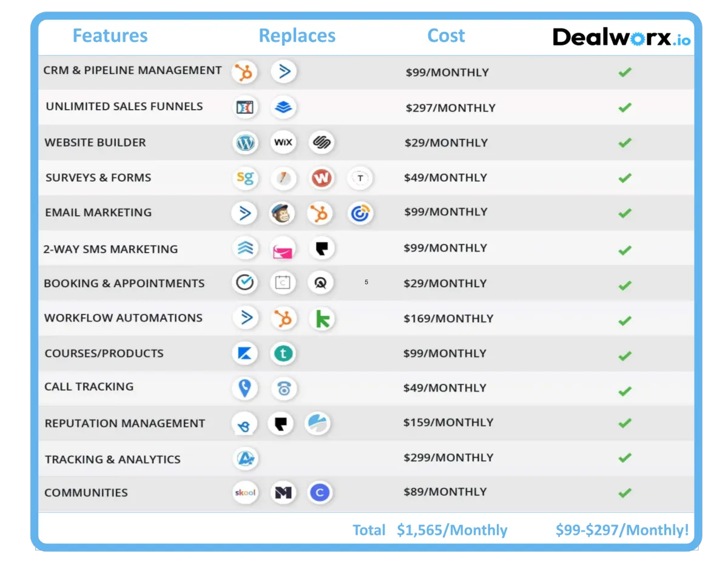
Task: Click the HubSpot icon in CRM & Pipeline Management row
Action: (x=245, y=73)
